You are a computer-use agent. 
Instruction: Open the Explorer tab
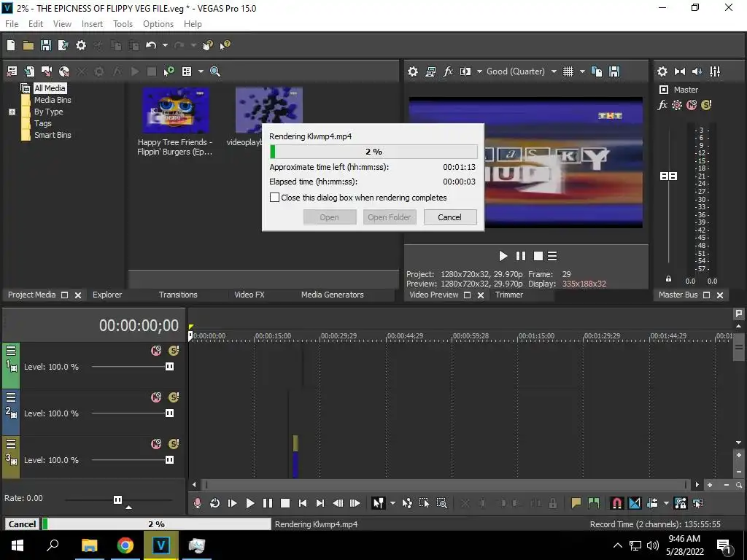[x=107, y=295]
